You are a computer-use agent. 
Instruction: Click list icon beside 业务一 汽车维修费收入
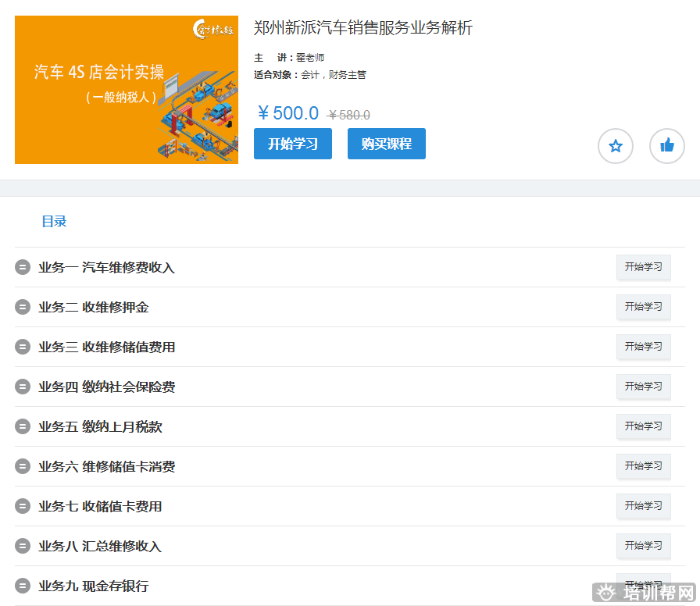[x=23, y=267]
